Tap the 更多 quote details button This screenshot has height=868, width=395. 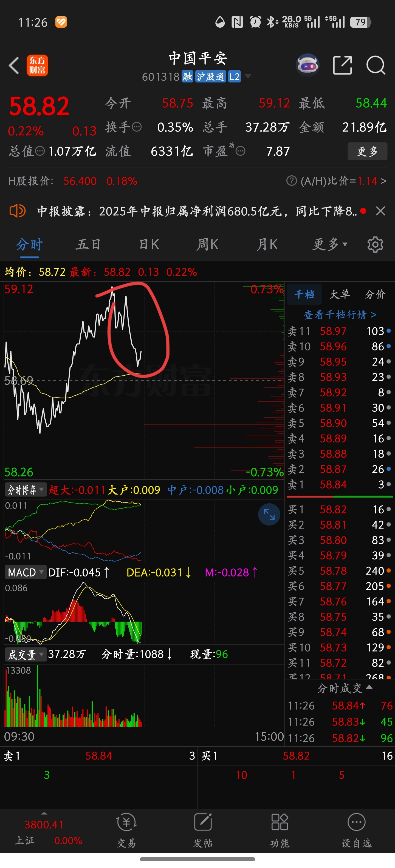coord(367,151)
